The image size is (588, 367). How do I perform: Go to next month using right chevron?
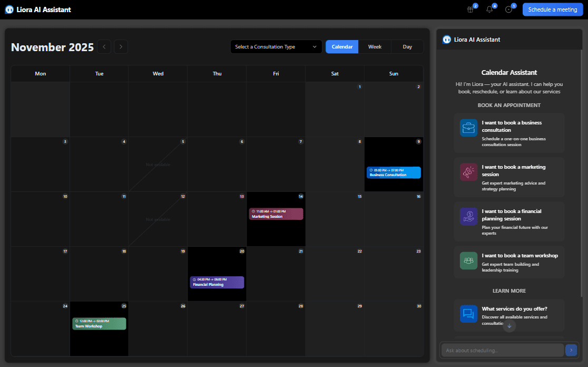click(121, 47)
